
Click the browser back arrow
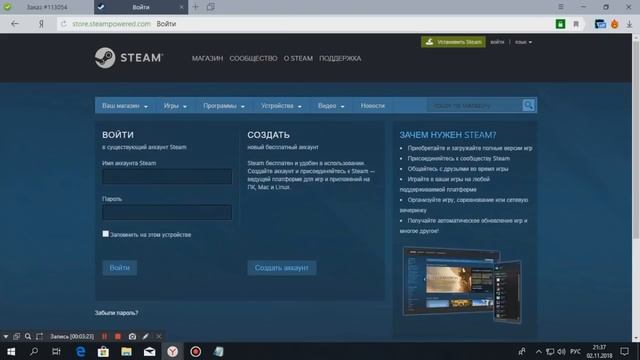tap(15, 24)
